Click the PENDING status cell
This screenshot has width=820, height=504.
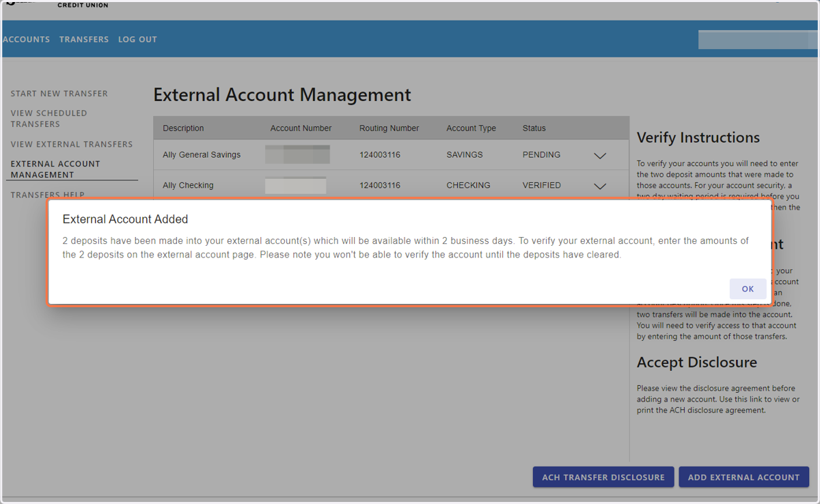(x=541, y=155)
